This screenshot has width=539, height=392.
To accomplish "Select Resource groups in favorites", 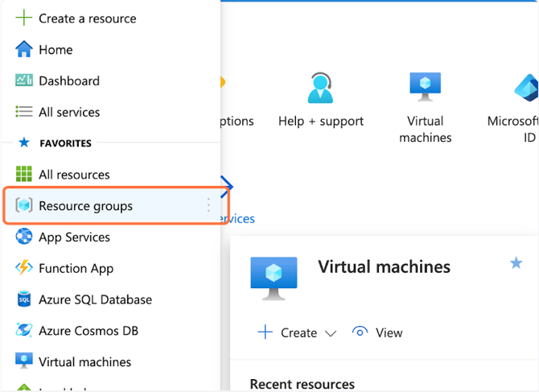I will click(85, 206).
